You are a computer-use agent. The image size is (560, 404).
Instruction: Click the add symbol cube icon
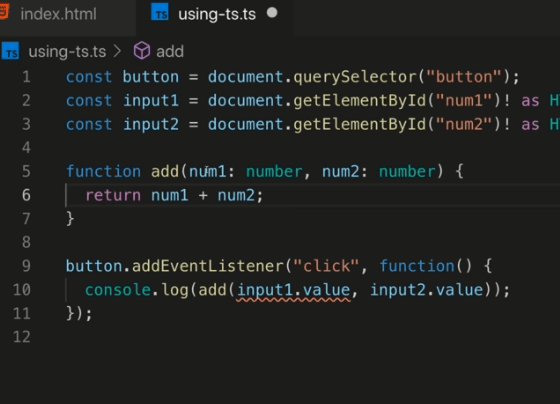click(141, 51)
